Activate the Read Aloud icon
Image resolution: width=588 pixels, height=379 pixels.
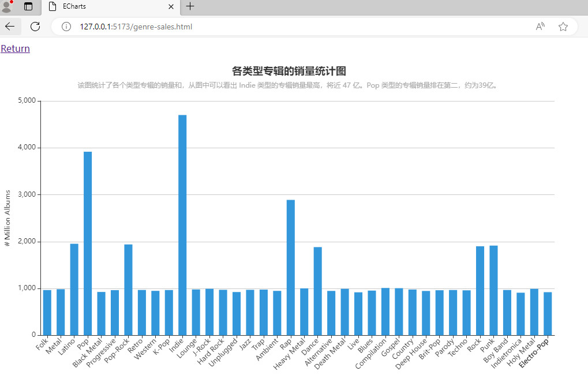coord(540,27)
